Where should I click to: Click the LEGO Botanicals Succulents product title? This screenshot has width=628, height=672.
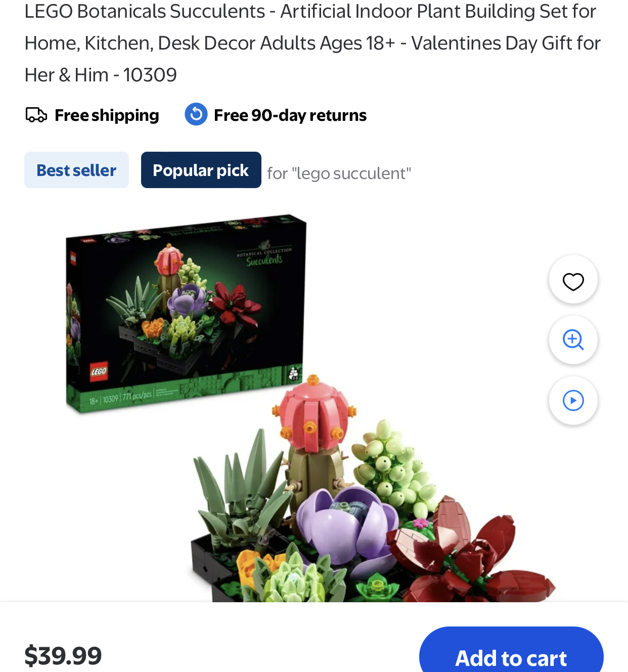point(312,43)
